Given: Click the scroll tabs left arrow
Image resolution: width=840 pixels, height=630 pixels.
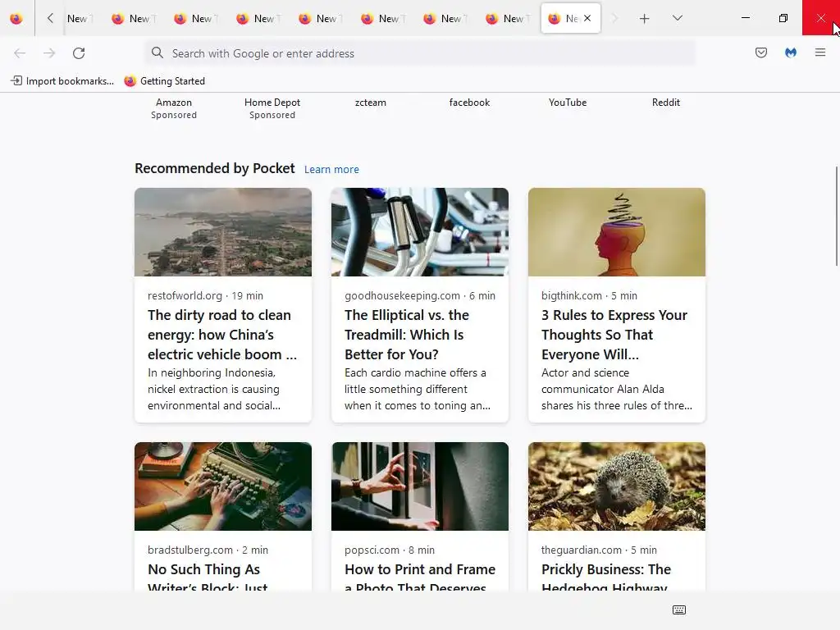Looking at the screenshot, I should pos(50,18).
